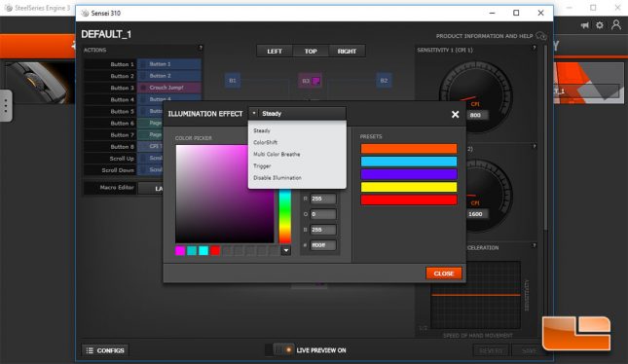Viewport: 628px width, 364px height.
Task: Pick the red saved swatch
Action: [215, 251]
